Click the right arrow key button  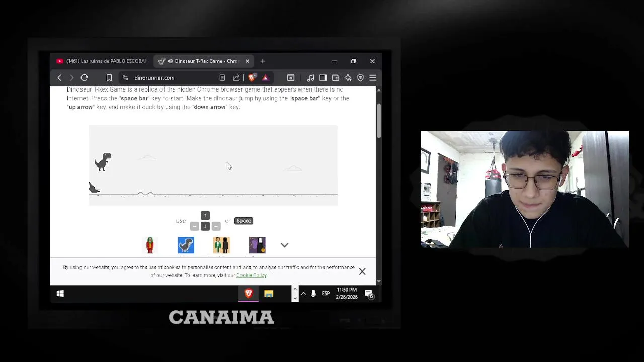(x=216, y=226)
